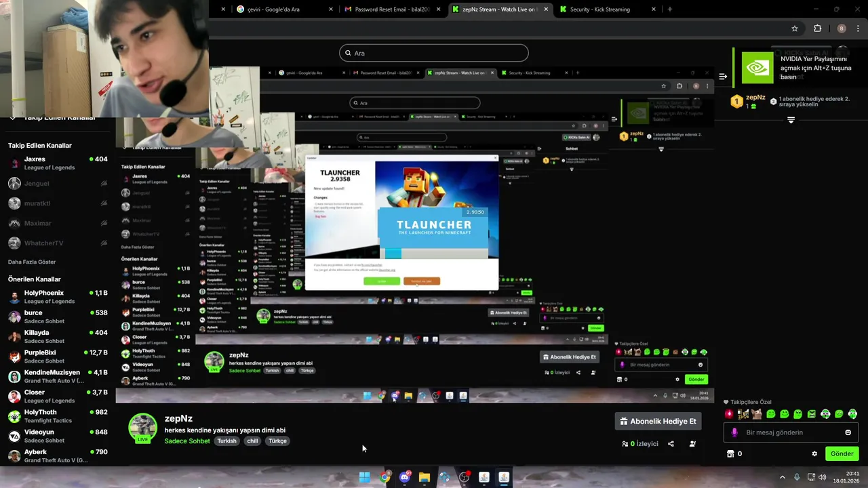
Task: Open the first Java app on taskbar
Action: 484,477
